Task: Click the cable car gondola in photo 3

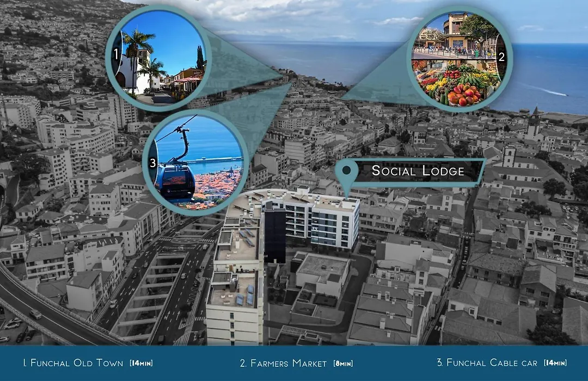Action: tap(175, 181)
